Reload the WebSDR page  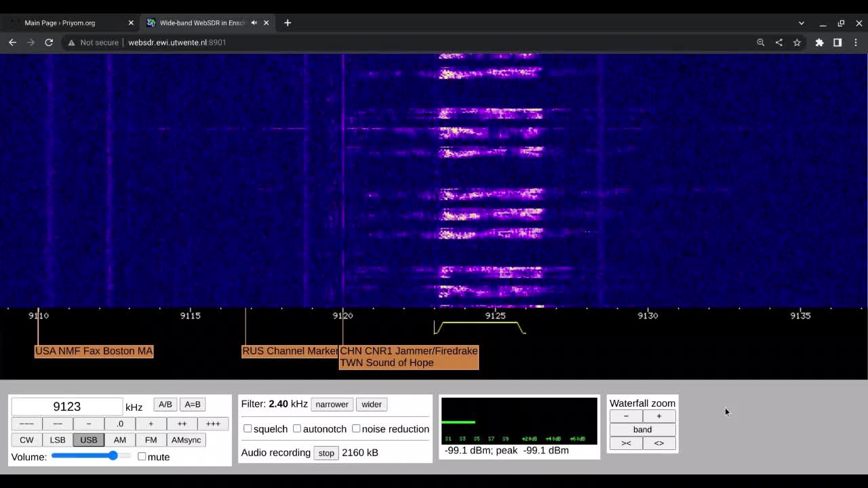point(49,42)
